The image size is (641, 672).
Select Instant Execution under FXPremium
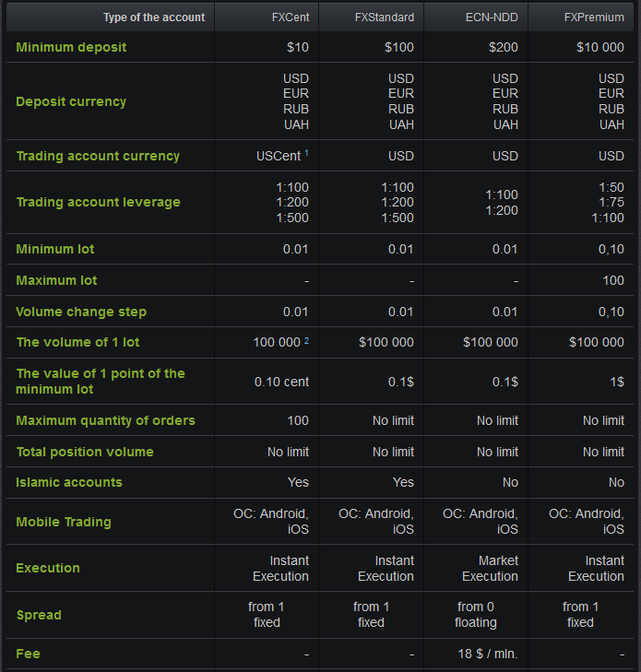pyautogui.click(x=596, y=568)
